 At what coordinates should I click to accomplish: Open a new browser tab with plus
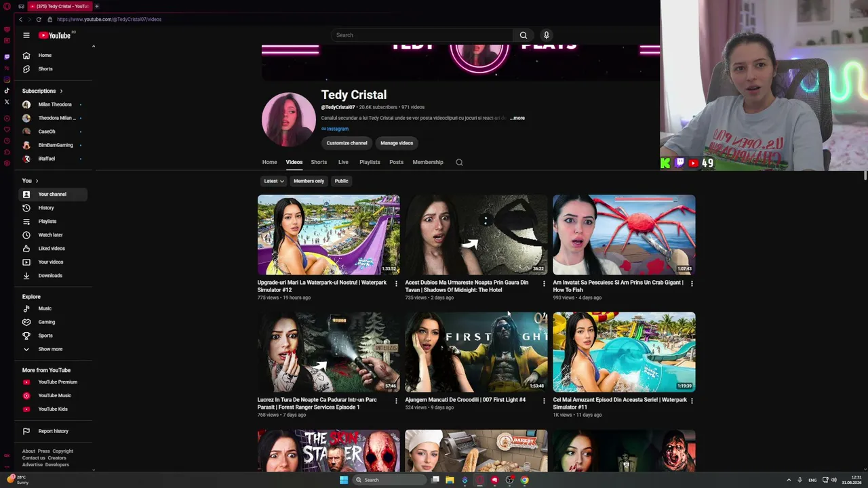97,6
